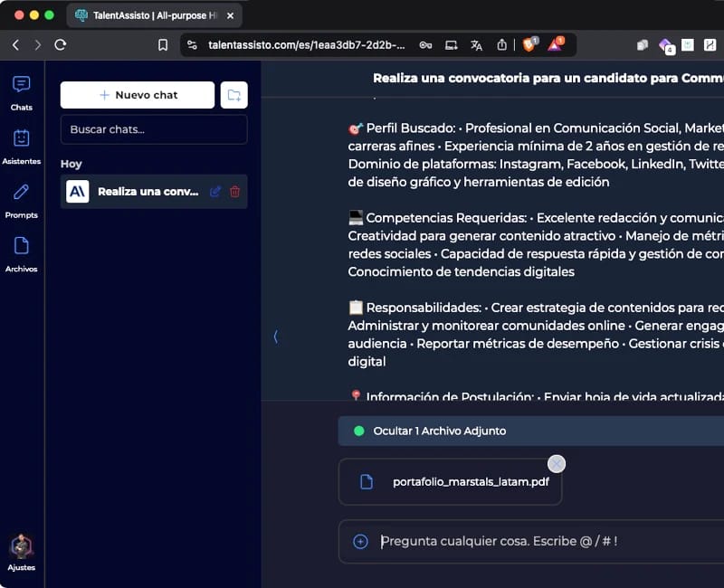Click the 'Competencias Requeridas:' heading text
724x588 pixels.
point(446,218)
